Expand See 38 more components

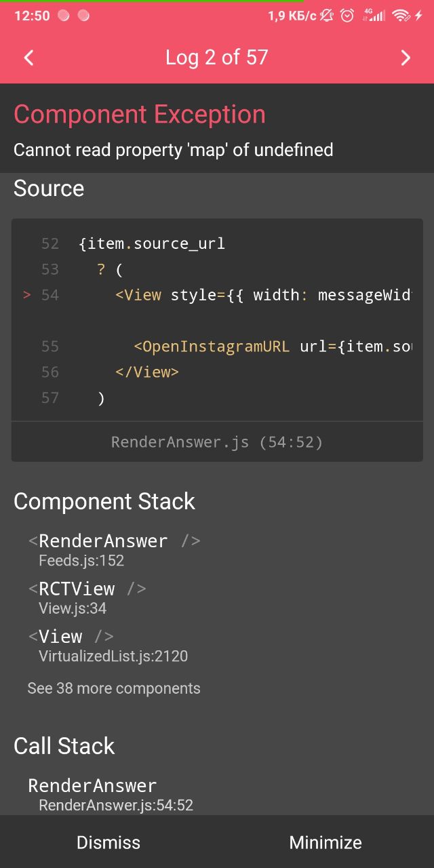point(114,688)
